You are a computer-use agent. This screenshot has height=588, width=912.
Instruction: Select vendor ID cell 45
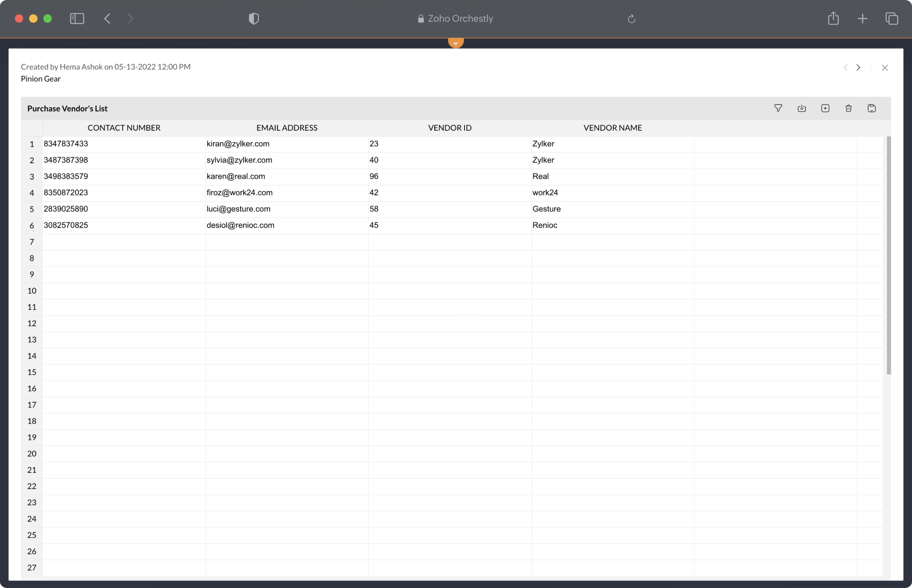coord(450,226)
